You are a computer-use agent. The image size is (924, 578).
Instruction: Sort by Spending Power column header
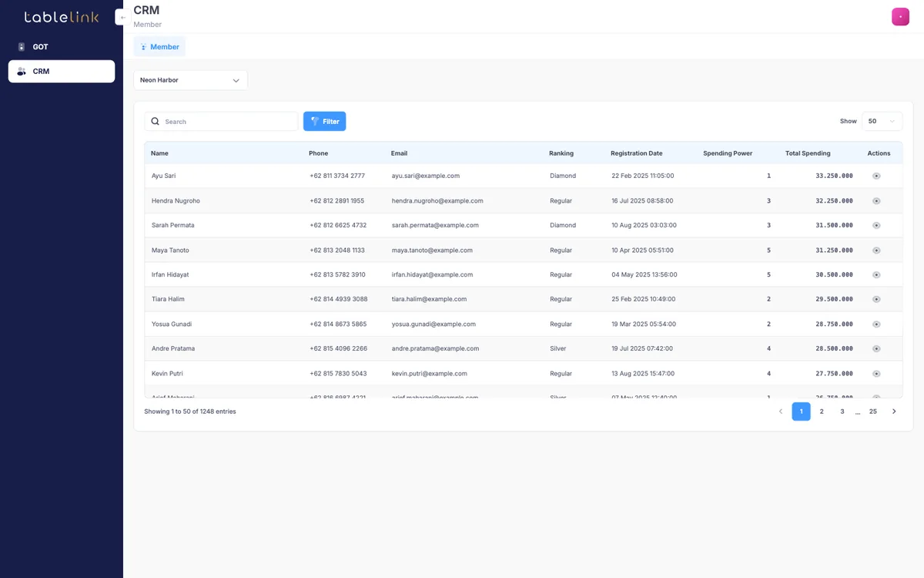[728, 153]
